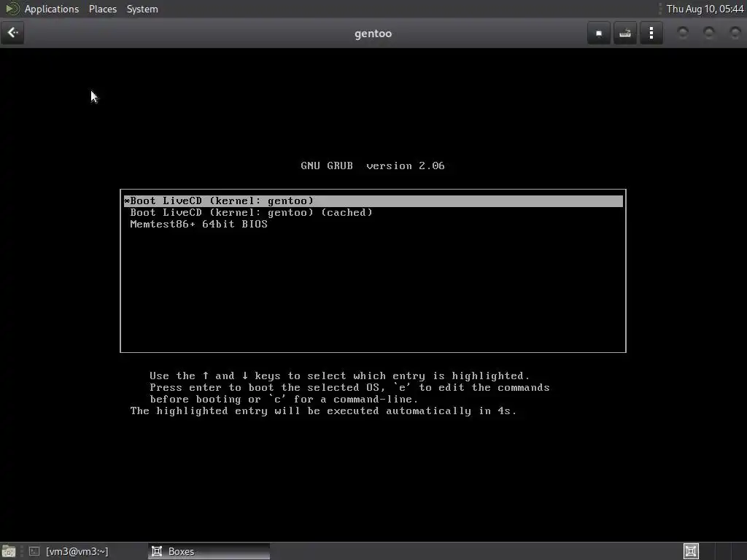Open the Places menu

[x=102, y=9]
